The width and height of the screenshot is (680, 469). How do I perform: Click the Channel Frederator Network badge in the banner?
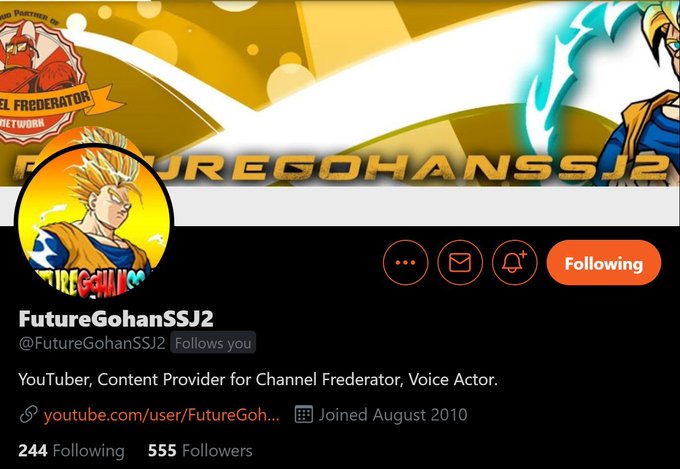click(x=46, y=82)
